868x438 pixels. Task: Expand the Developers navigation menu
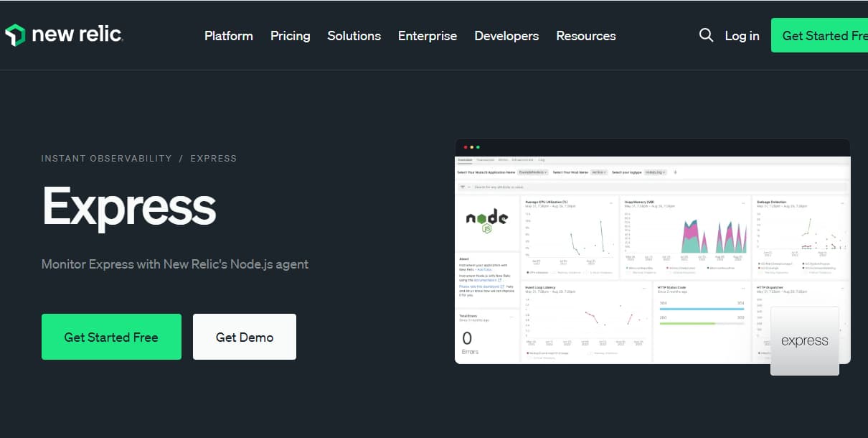tap(506, 36)
